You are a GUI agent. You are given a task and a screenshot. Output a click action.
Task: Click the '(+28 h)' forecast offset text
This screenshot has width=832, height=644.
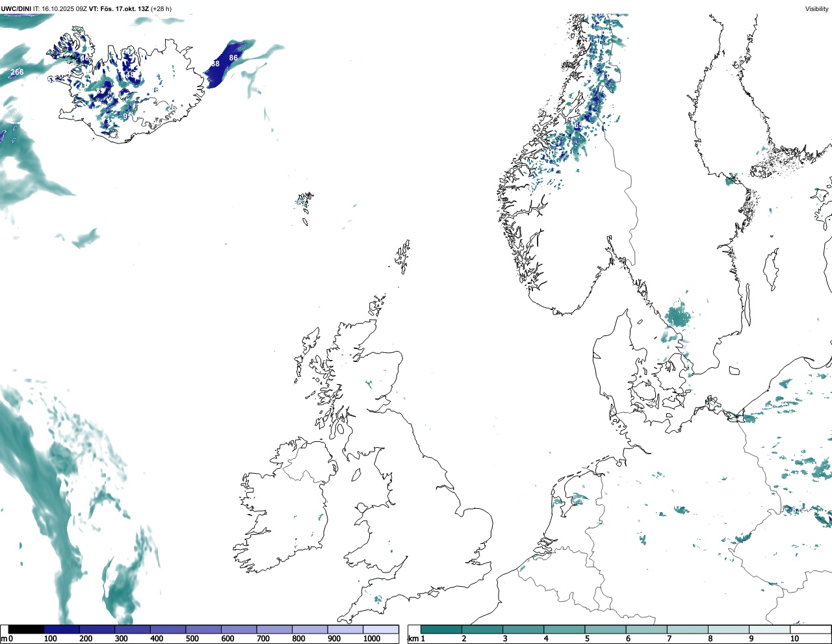[161, 8]
